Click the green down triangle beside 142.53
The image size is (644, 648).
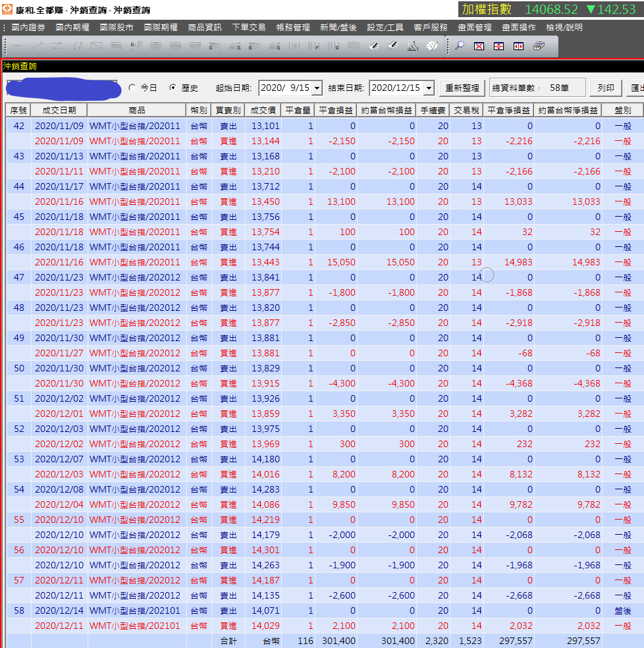point(591,9)
